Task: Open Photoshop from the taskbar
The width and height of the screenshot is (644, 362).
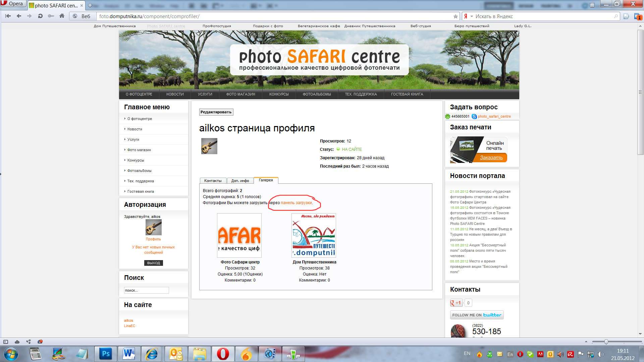Action: click(x=106, y=354)
